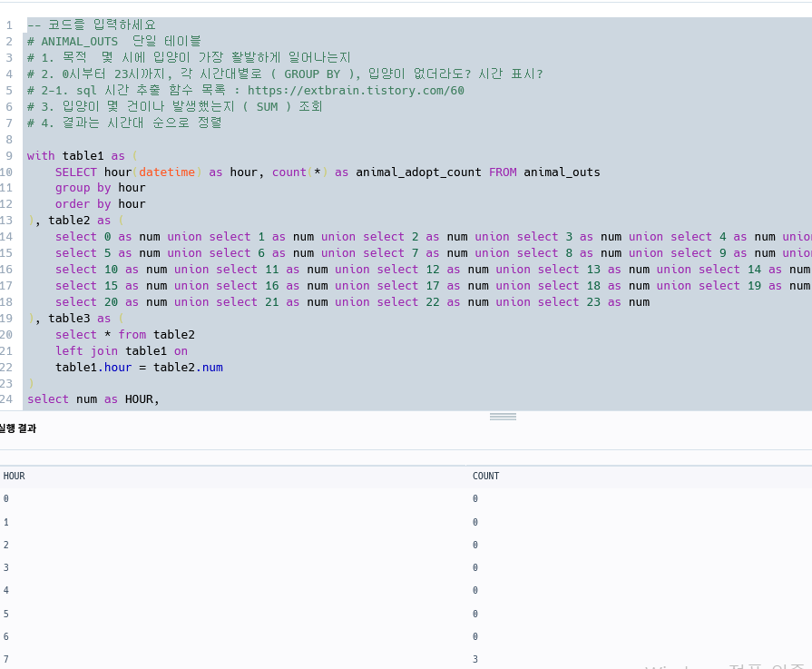Viewport: 812px width, 669px height.
Task: Open the extbrain.tistory.com URL in line 5
Action: (x=356, y=90)
